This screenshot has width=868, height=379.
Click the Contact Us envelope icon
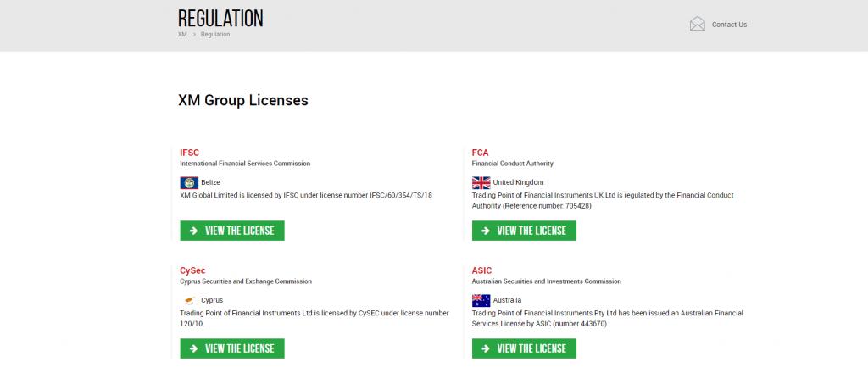tap(697, 24)
